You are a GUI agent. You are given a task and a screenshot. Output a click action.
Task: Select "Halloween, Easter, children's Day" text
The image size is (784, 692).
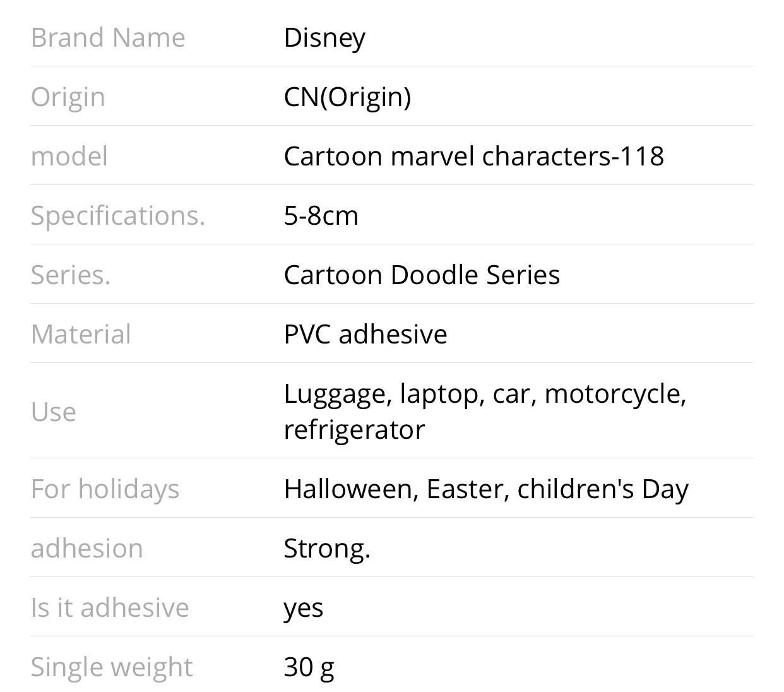[x=486, y=489]
